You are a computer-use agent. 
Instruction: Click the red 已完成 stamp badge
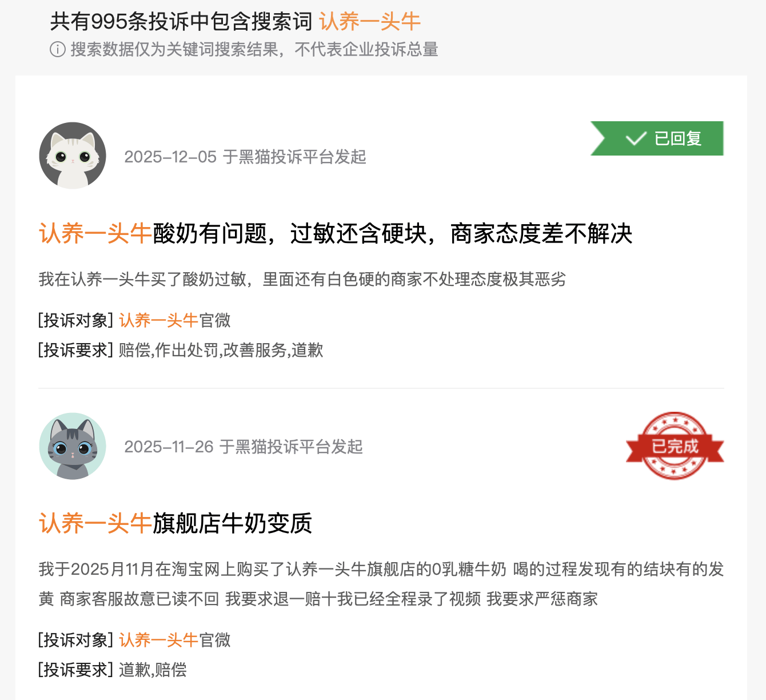point(675,446)
